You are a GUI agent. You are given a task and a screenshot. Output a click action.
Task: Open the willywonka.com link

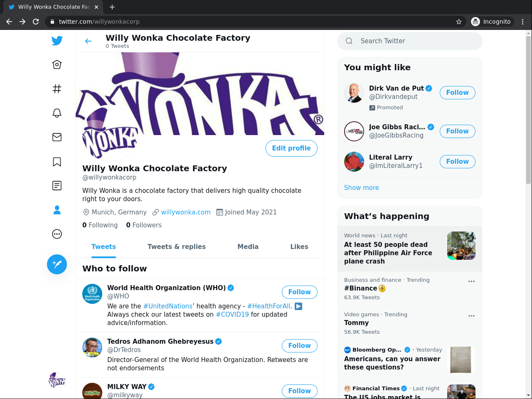[185, 212]
